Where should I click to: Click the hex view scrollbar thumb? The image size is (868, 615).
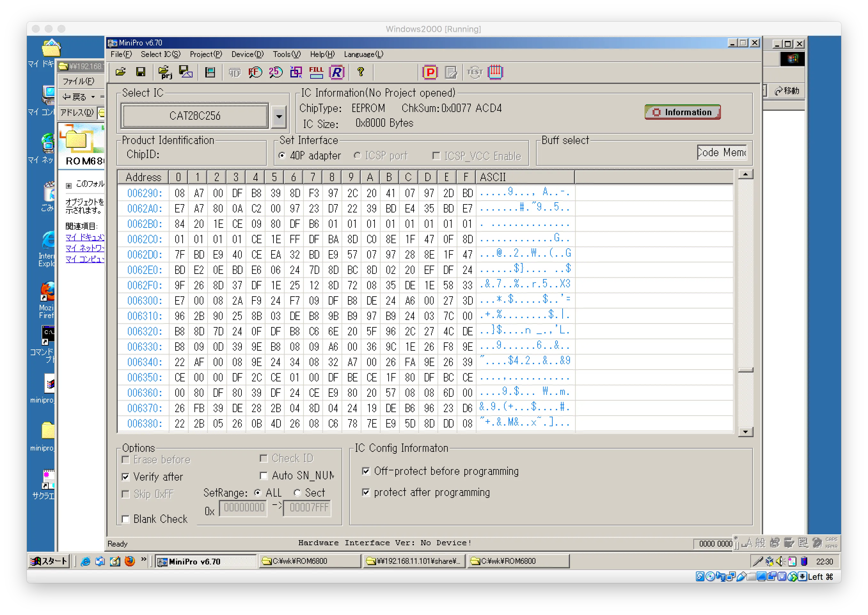coord(746,370)
